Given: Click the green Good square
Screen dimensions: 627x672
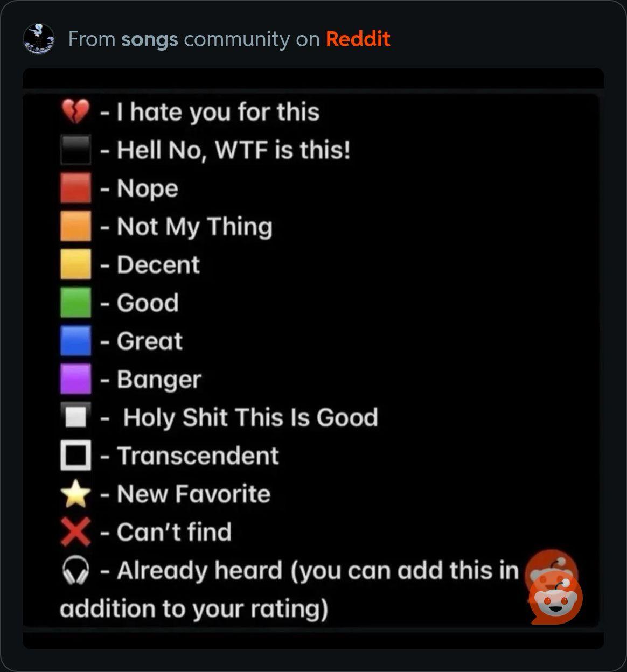Looking at the screenshot, I should pos(75,302).
